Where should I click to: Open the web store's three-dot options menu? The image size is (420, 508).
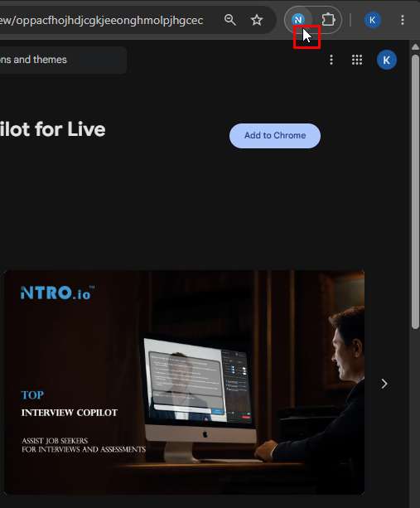(331, 60)
